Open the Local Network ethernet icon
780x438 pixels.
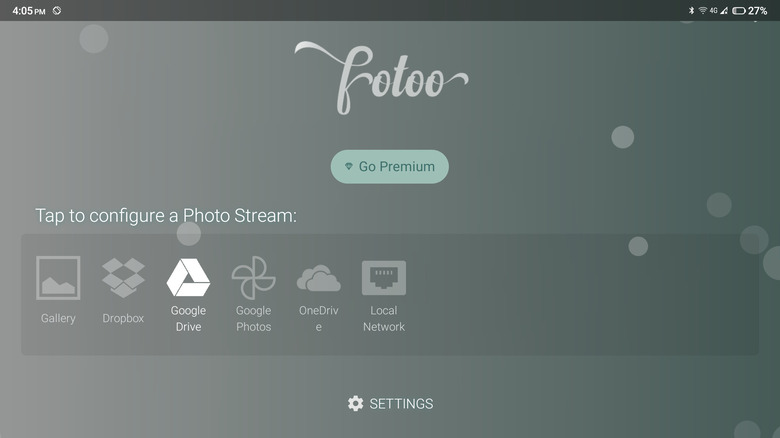pyautogui.click(x=384, y=278)
